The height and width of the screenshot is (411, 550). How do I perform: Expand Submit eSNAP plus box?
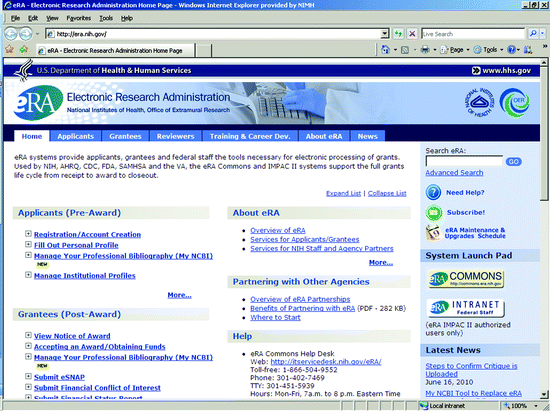point(28,376)
